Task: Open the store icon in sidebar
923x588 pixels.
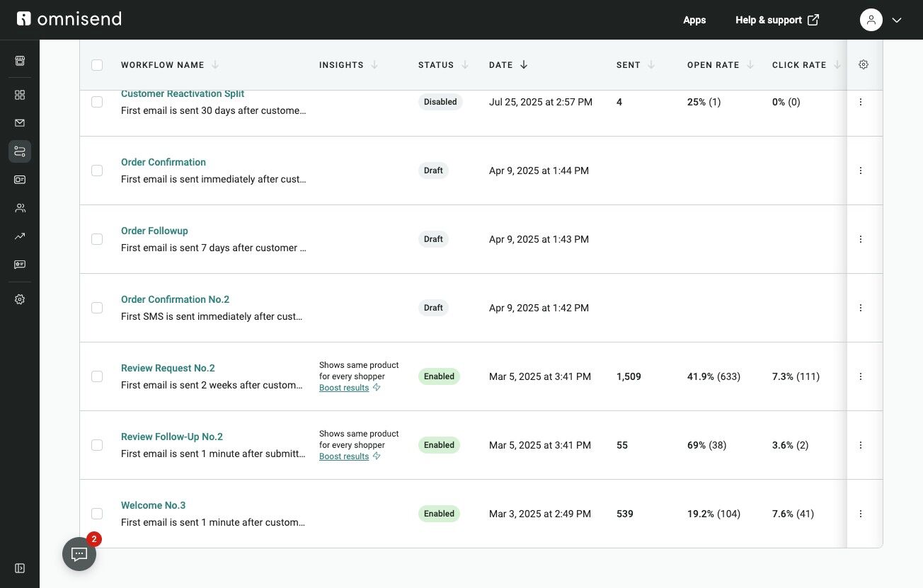Action: click(x=20, y=61)
